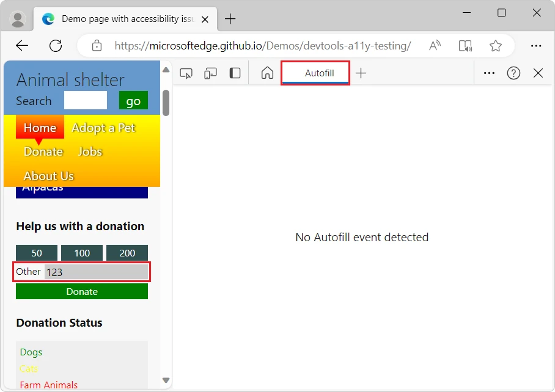Open the Adopt a Pet link
The image size is (555, 392).
coord(103,128)
